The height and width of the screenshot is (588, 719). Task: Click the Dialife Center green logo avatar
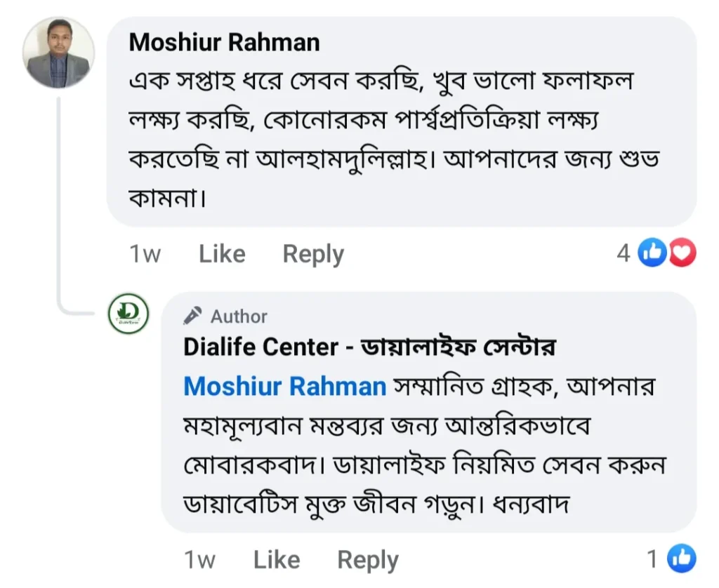pos(128,314)
